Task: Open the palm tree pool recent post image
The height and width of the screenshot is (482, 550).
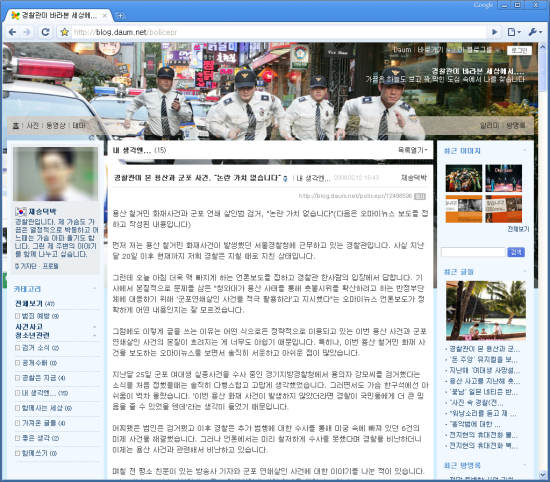Action: tap(486, 310)
